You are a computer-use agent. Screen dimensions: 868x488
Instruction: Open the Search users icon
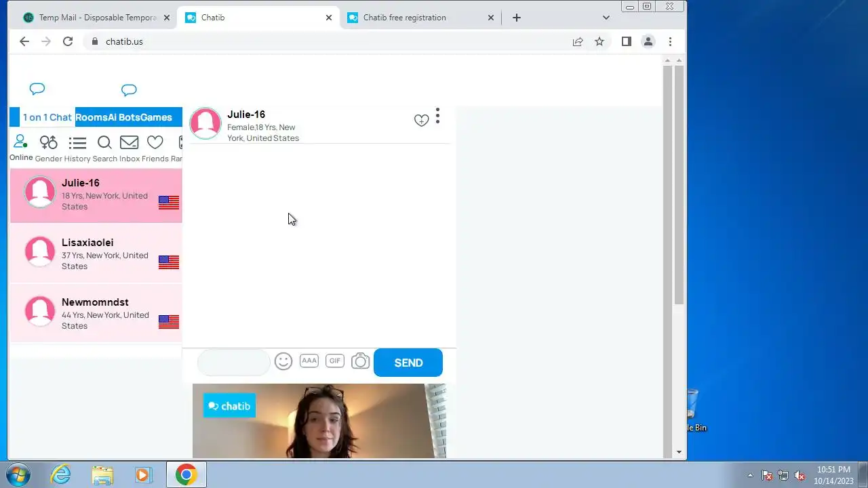click(104, 148)
